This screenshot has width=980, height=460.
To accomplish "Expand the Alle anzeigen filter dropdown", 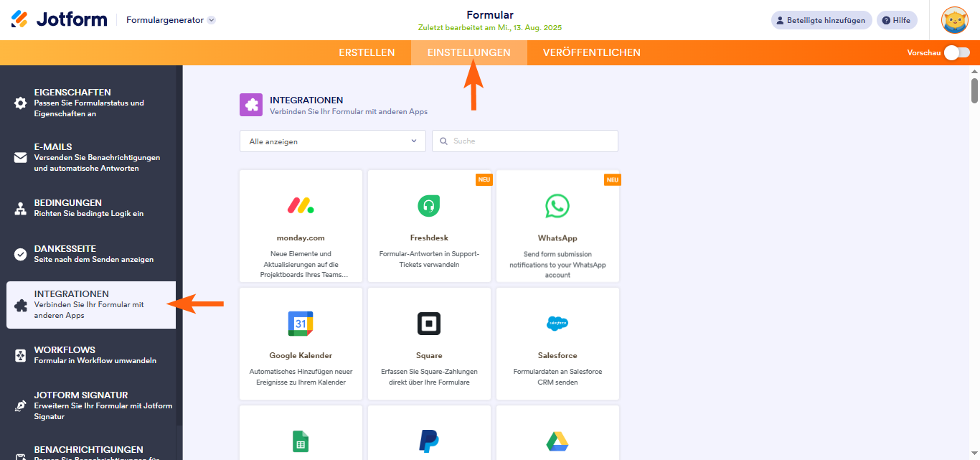I will (332, 141).
